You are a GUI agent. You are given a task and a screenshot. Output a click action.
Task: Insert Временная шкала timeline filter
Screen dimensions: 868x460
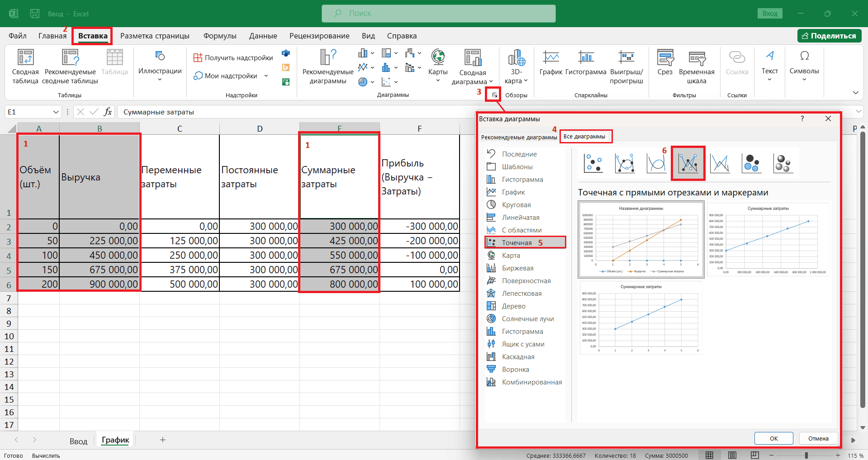point(697,66)
